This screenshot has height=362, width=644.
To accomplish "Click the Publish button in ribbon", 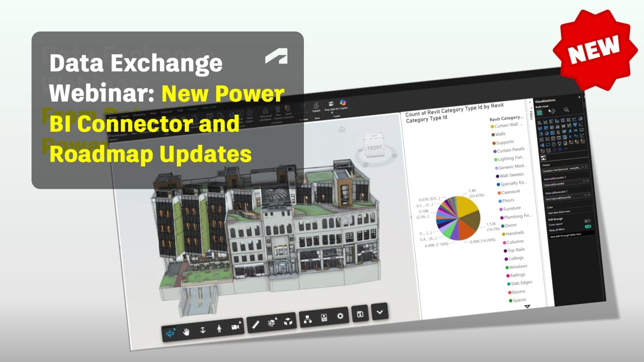I will (x=316, y=107).
